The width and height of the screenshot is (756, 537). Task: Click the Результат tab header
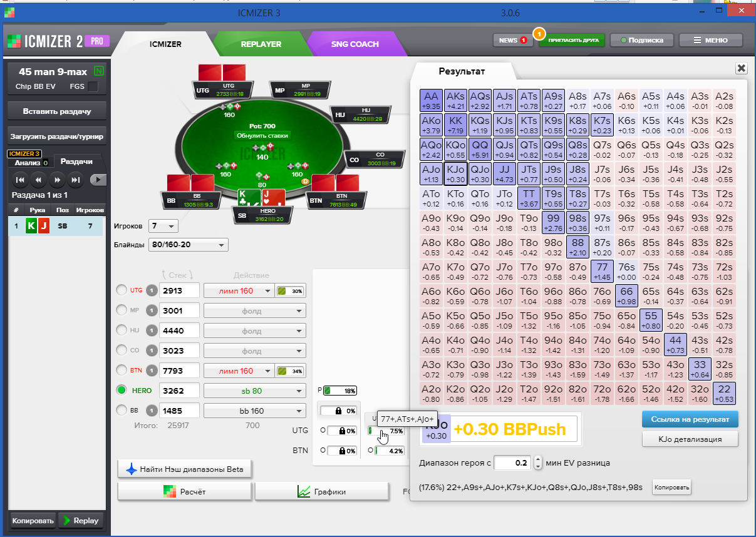[462, 72]
